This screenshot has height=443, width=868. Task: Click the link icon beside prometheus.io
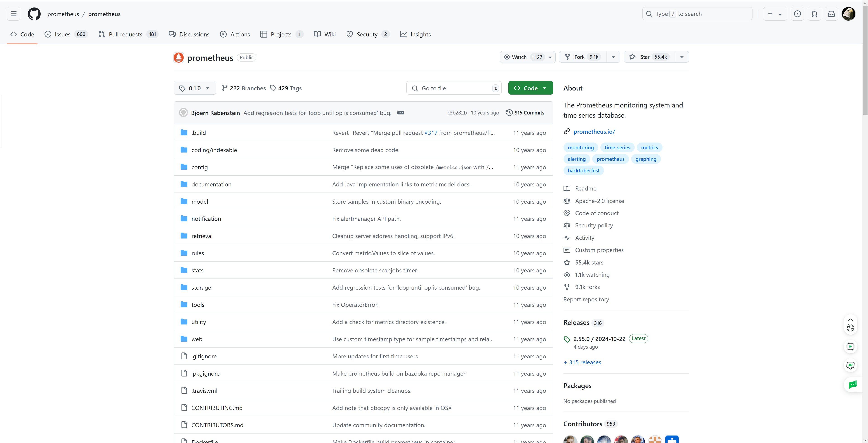click(567, 132)
